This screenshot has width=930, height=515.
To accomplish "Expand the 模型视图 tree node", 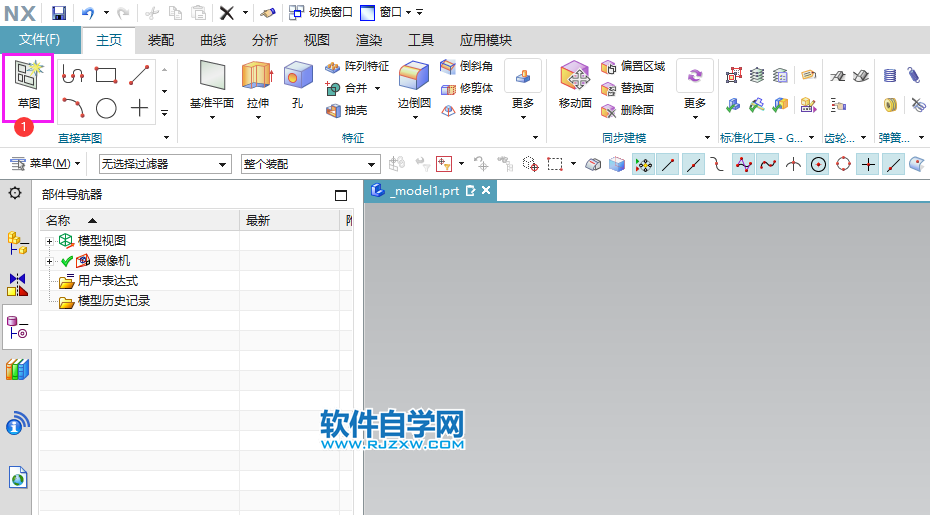I will coord(49,241).
